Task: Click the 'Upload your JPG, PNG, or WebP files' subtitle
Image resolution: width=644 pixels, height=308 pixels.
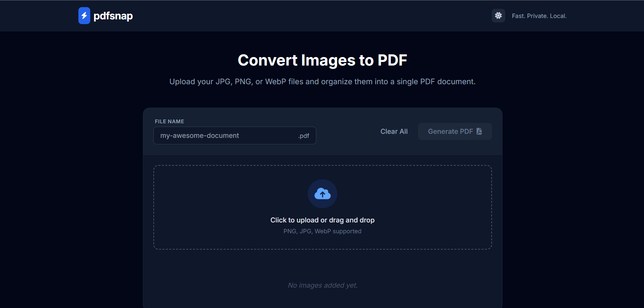Action: (322, 81)
